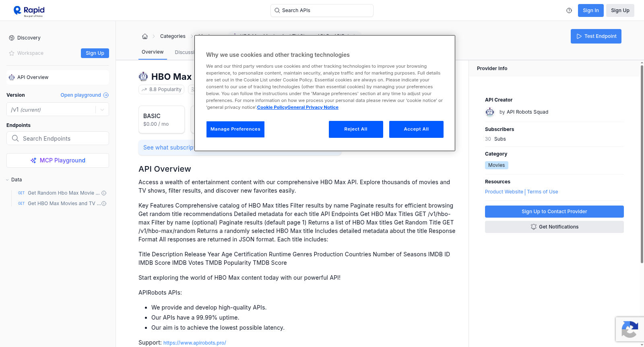Click the Discovery compass icon
The width and height of the screenshot is (644, 347).
click(12, 38)
